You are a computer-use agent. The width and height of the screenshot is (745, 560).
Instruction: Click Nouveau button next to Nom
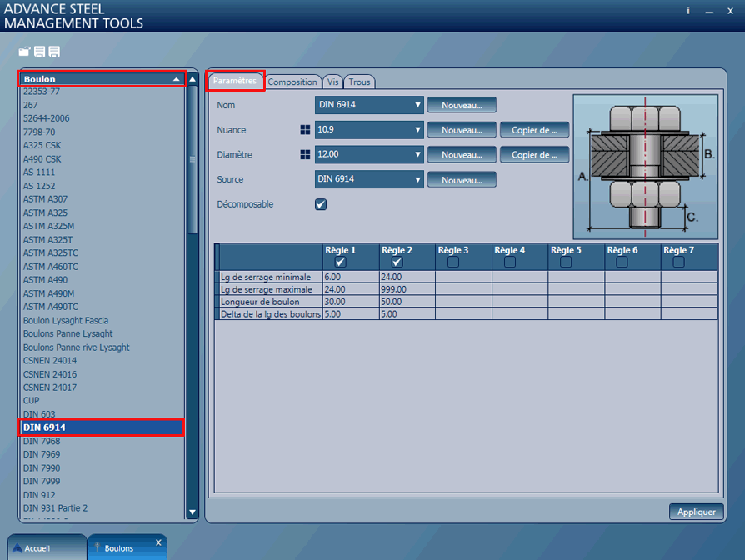[462, 105]
